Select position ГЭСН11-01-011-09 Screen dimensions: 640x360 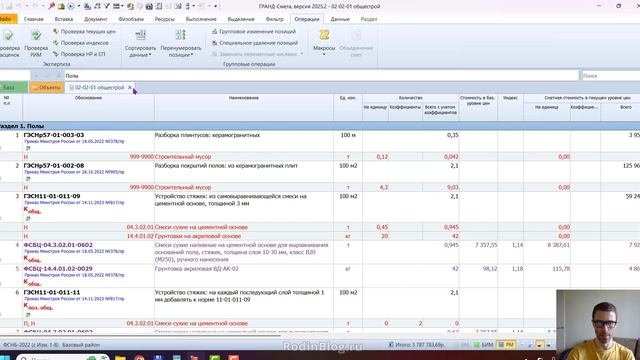pos(52,196)
